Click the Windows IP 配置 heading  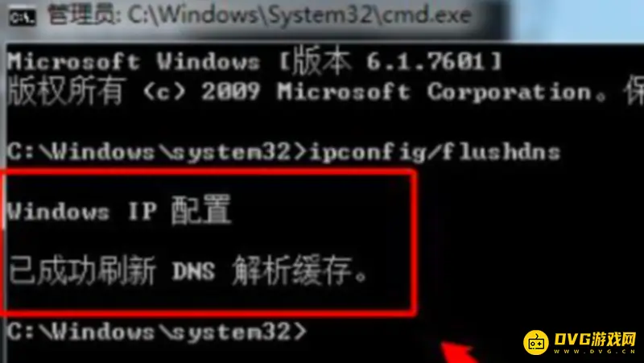[118, 210]
